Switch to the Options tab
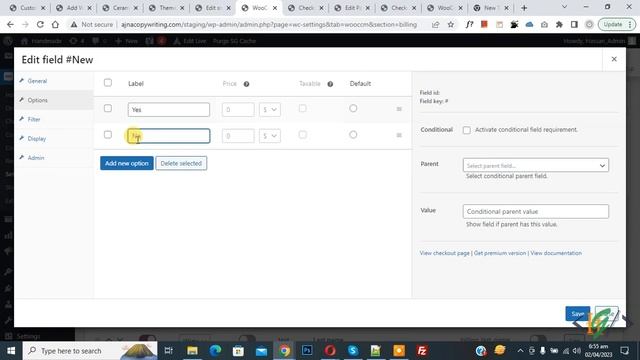The width and height of the screenshot is (640, 360). click(38, 100)
